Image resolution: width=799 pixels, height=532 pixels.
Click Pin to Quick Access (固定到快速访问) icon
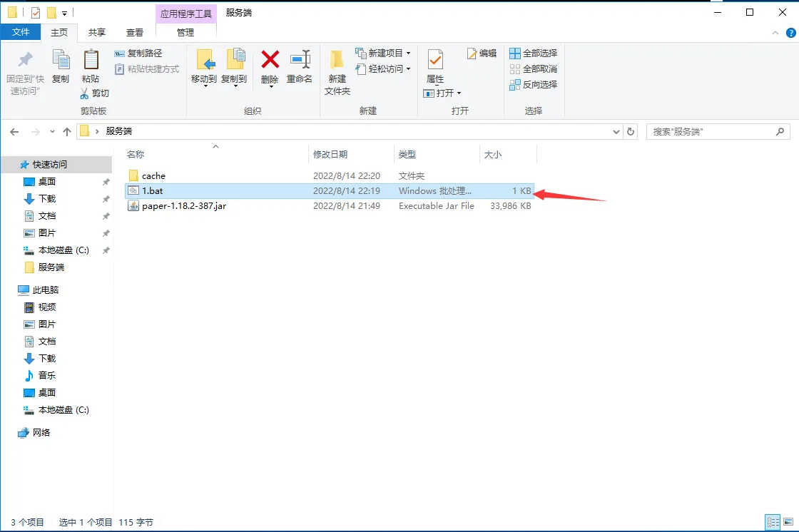pos(26,61)
